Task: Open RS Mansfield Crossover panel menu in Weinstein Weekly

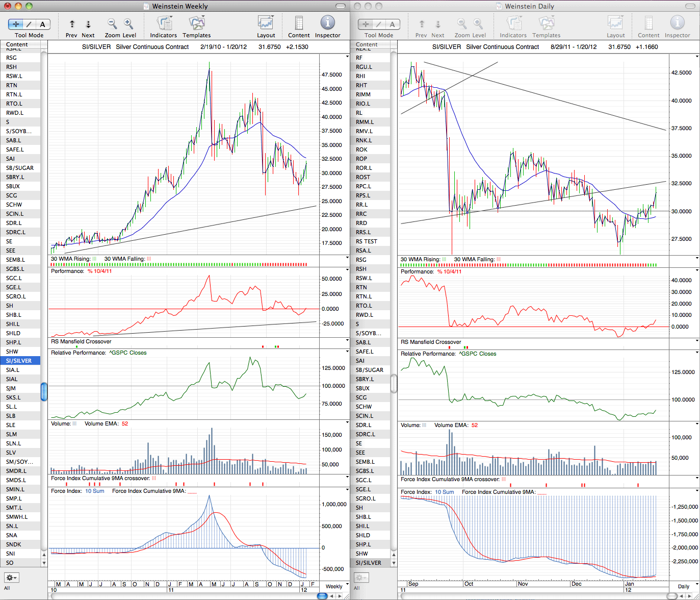Action: pyautogui.click(x=347, y=341)
